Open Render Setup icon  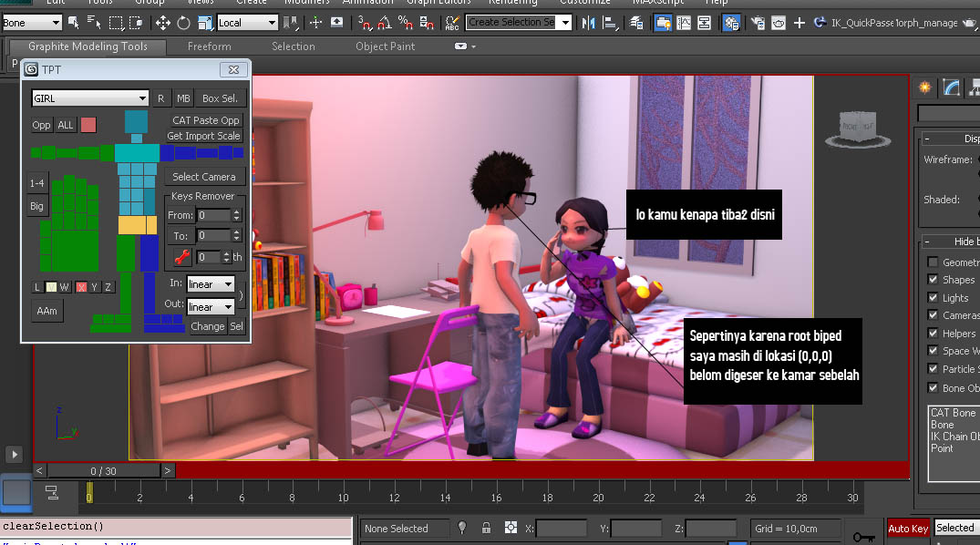(x=758, y=23)
